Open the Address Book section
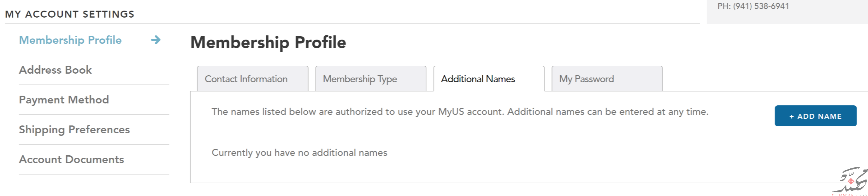The width and height of the screenshot is (868, 196). click(55, 70)
